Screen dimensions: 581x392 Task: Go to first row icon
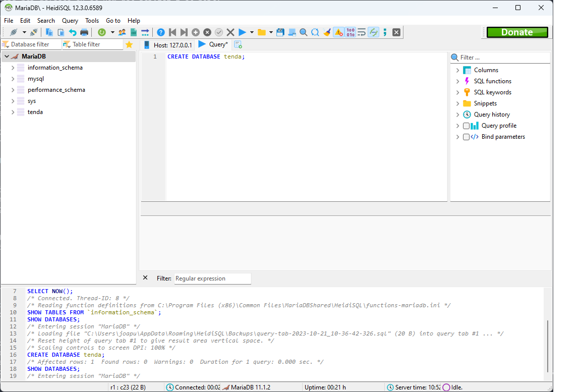(x=172, y=32)
